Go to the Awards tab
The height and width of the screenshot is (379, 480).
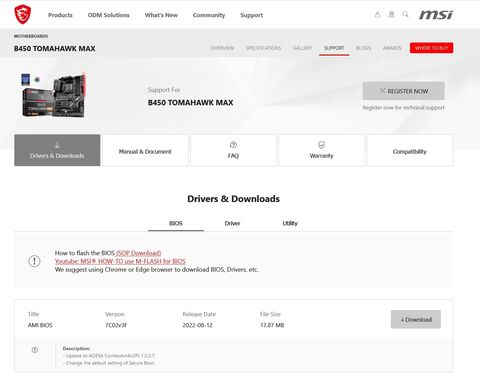click(392, 48)
